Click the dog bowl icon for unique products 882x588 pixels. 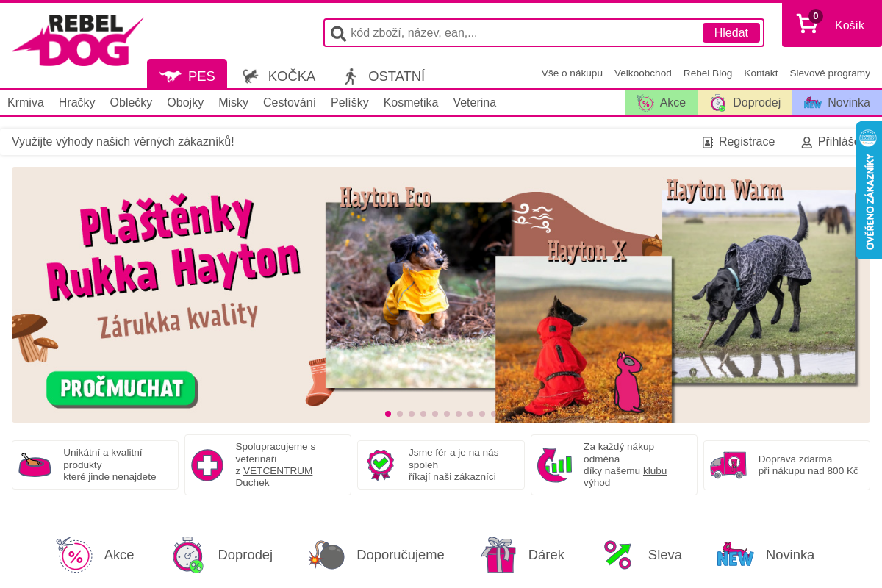pyautogui.click(x=35, y=465)
